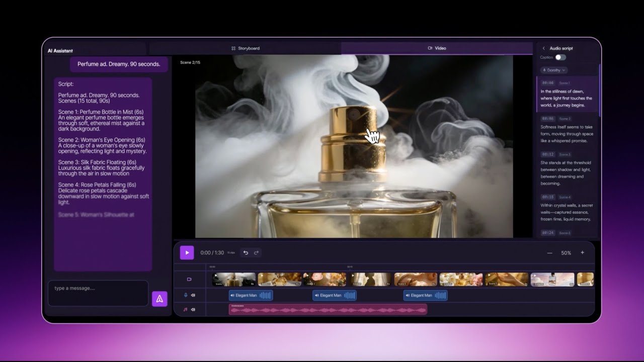Image resolution: width=644 pixels, height=362 pixels.
Task: Select the first Elegant Man audio clip
Action: (251, 295)
